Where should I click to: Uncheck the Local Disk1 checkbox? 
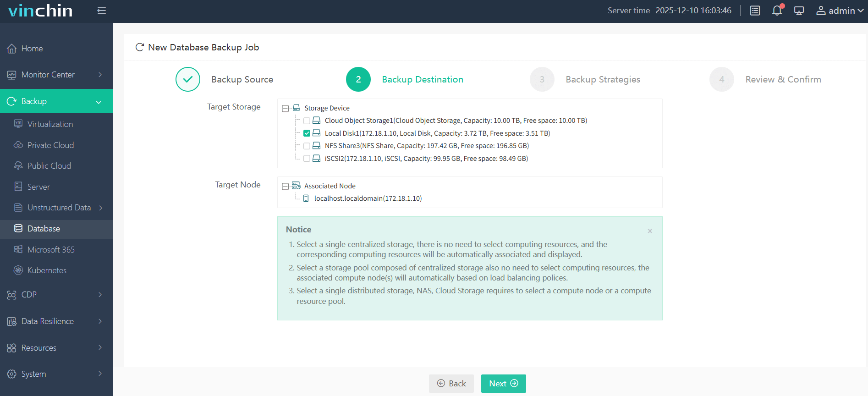[307, 133]
